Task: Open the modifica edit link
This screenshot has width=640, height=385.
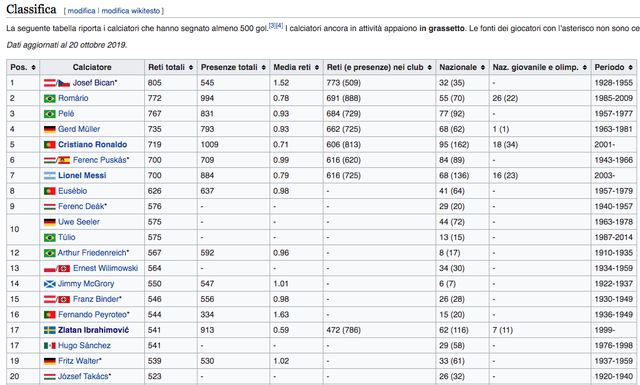Action: [81, 11]
